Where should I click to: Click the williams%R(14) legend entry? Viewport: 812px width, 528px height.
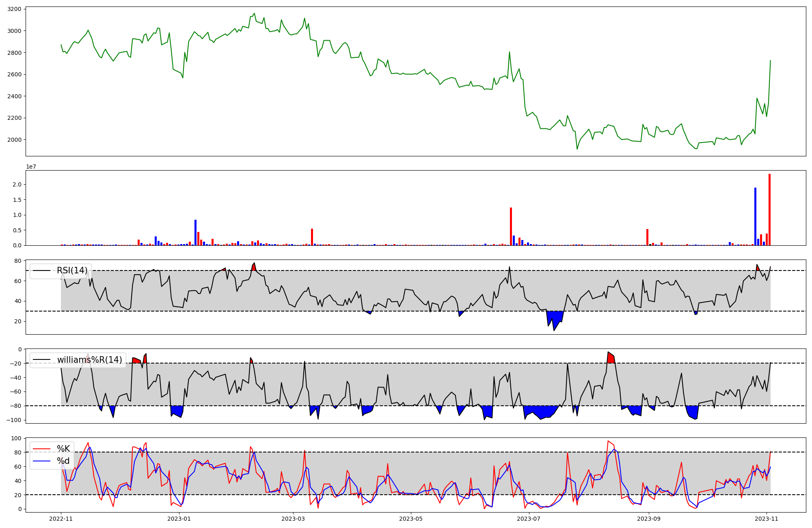pyautogui.click(x=89, y=360)
